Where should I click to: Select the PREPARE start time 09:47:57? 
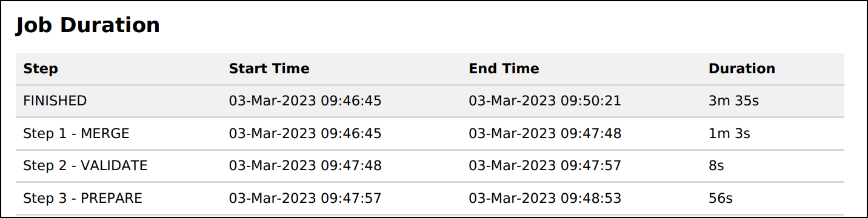click(305, 198)
